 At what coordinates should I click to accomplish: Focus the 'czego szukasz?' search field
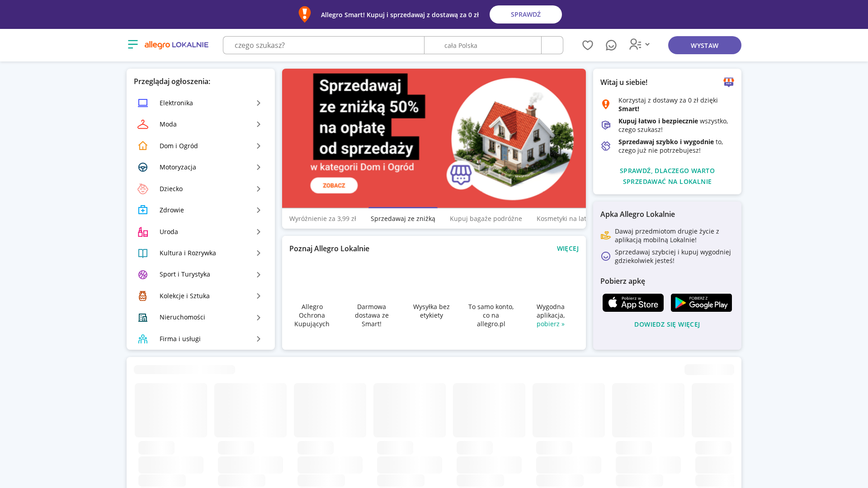tap(324, 45)
